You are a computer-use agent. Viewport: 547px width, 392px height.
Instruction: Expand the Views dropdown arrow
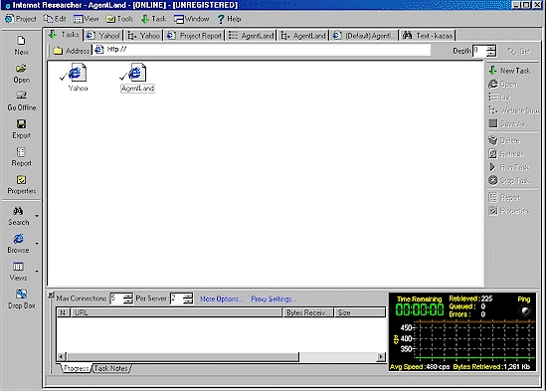[37, 272]
